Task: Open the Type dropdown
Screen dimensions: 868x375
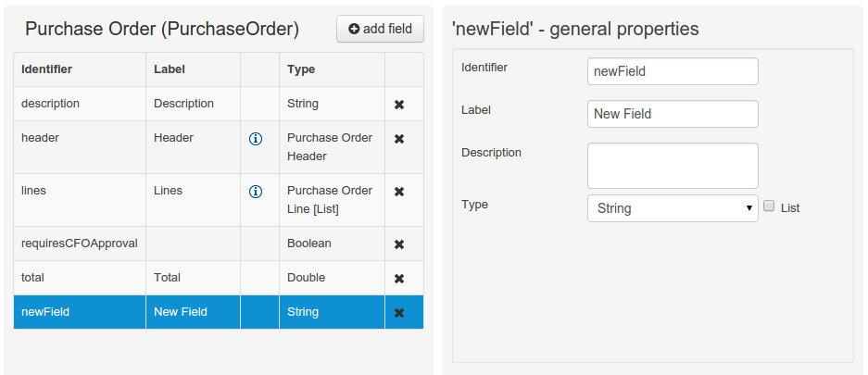Action: (x=673, y=208)
